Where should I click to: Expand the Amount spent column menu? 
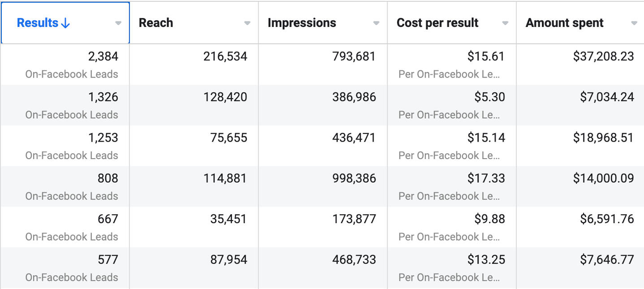tap(634, 23)
